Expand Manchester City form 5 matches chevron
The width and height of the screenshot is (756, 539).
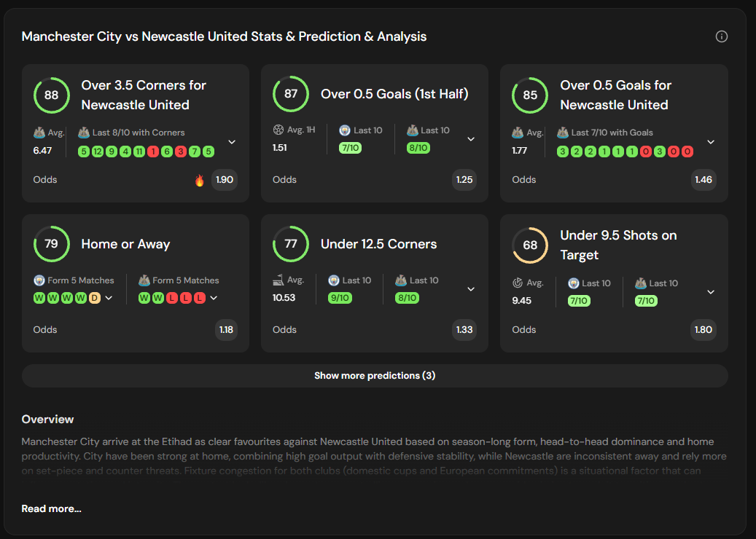point(109,298)
